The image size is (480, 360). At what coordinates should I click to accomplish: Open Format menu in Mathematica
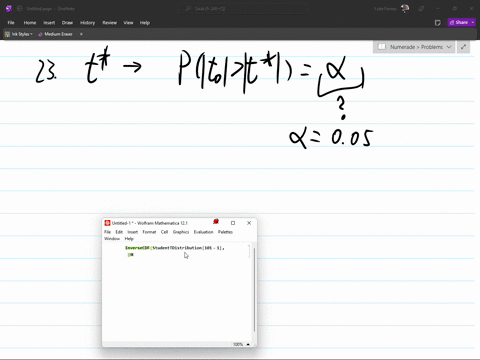(x=149, y=232)
